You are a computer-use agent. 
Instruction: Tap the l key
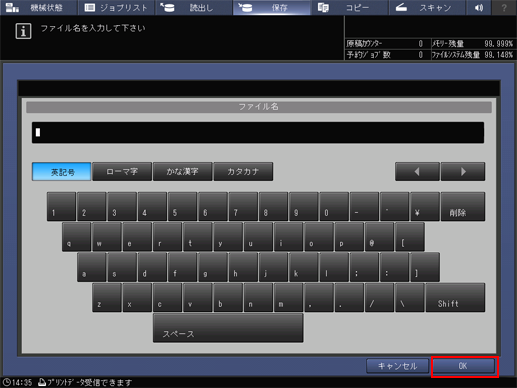tap(334, 267)
